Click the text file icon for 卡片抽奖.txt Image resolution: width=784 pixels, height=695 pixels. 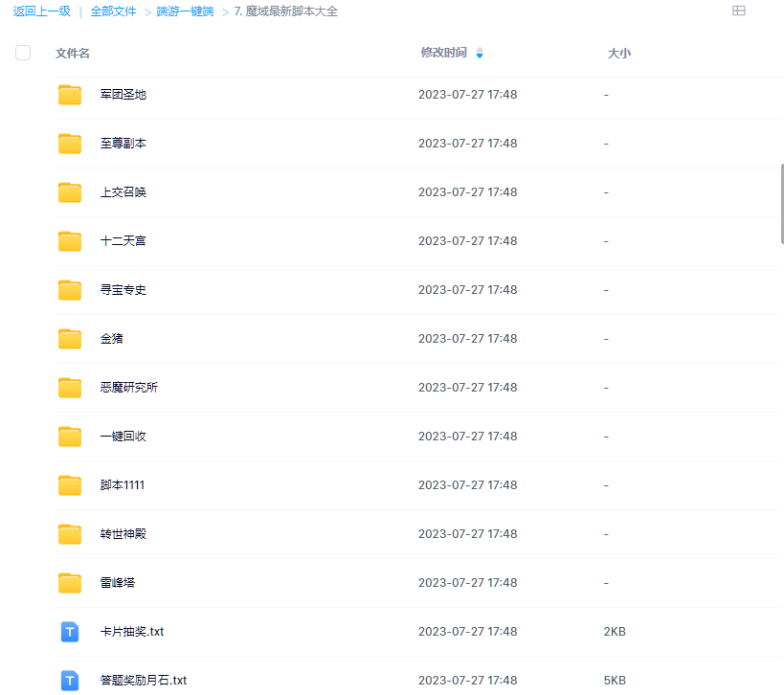pos(70,632)
